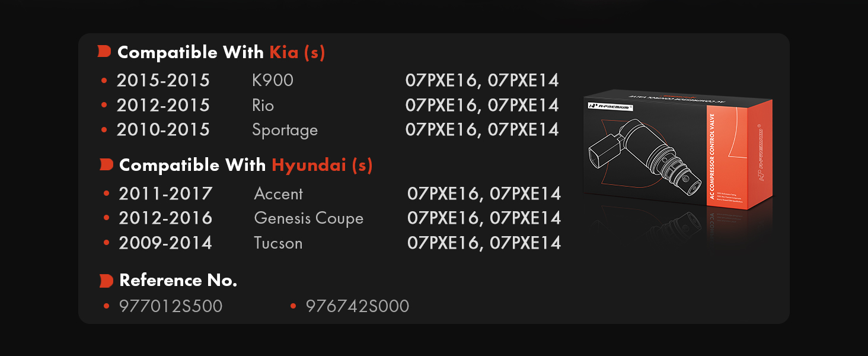The image size is (868, 356).
Task: Click the K900 model name
Action: pos(273,80)
